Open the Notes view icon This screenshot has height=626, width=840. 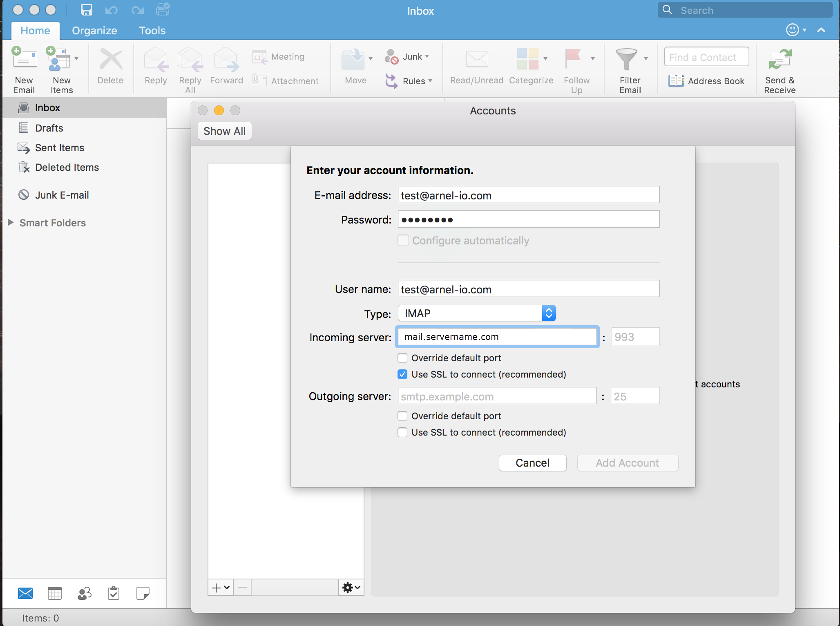[x=143, y=593]
